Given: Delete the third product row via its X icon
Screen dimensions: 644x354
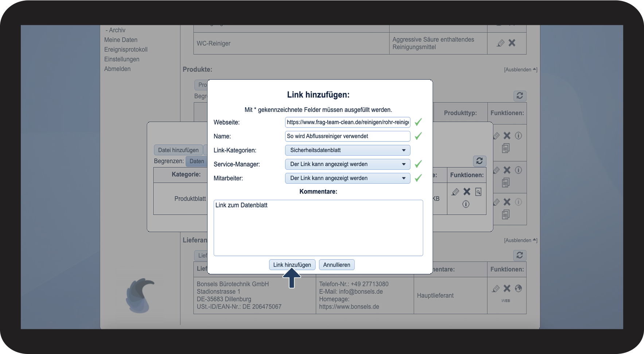Looking at the screenshot, I should click(507, 202).
